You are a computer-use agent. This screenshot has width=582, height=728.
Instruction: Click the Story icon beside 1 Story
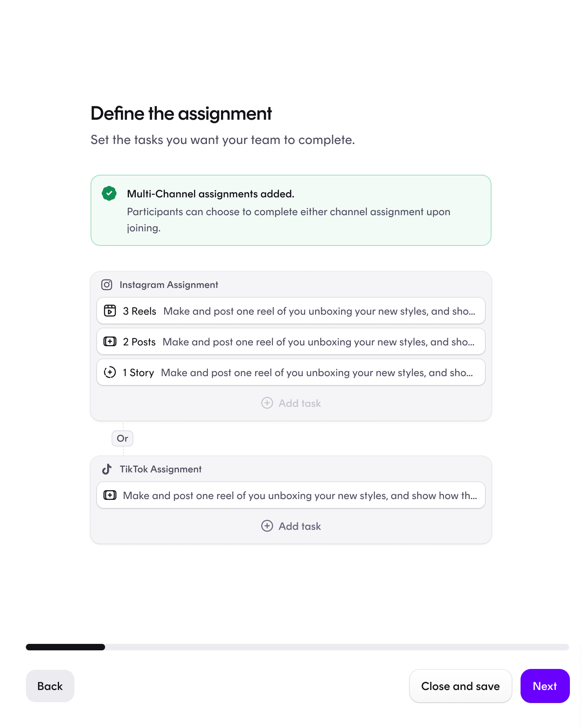(x=110, y=372)
